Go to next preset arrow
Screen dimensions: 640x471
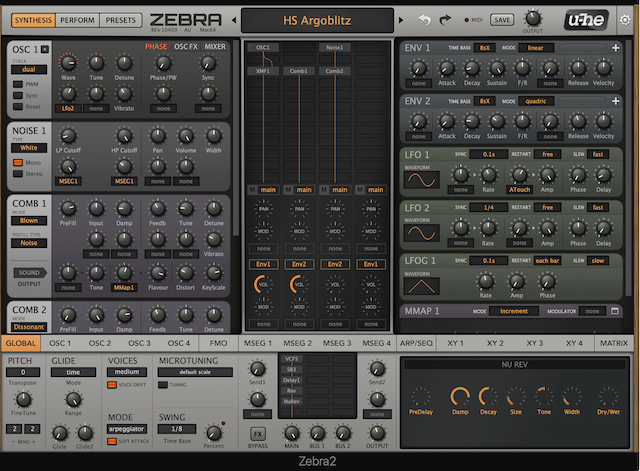click(401, 20)
